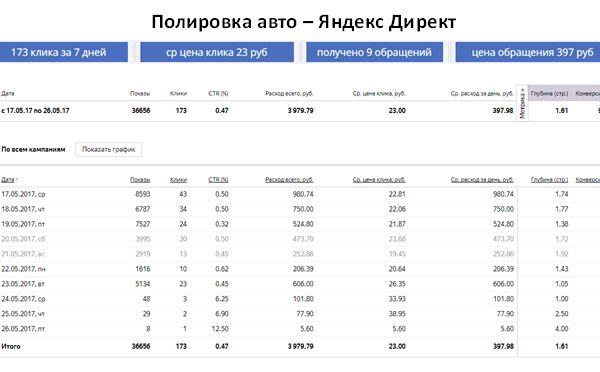Click CTR value 12.50
This screenshot has width=600, height=372.
coord(220,329)
